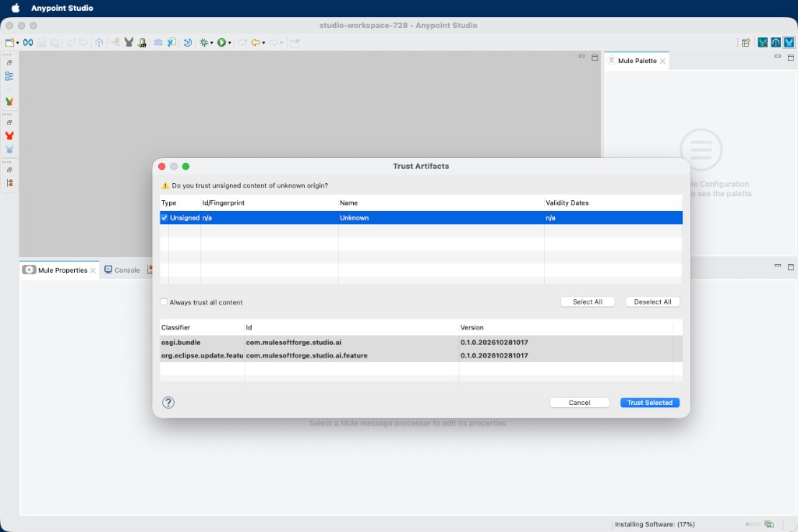
Task: Close the Mule Palette tab
Action: (x=662, y=61)
